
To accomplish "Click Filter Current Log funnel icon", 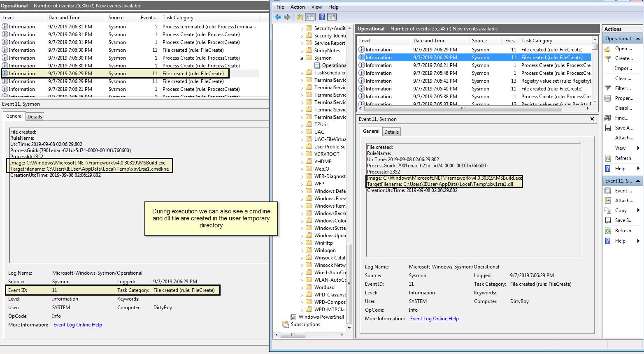I will tap(608, 88).
